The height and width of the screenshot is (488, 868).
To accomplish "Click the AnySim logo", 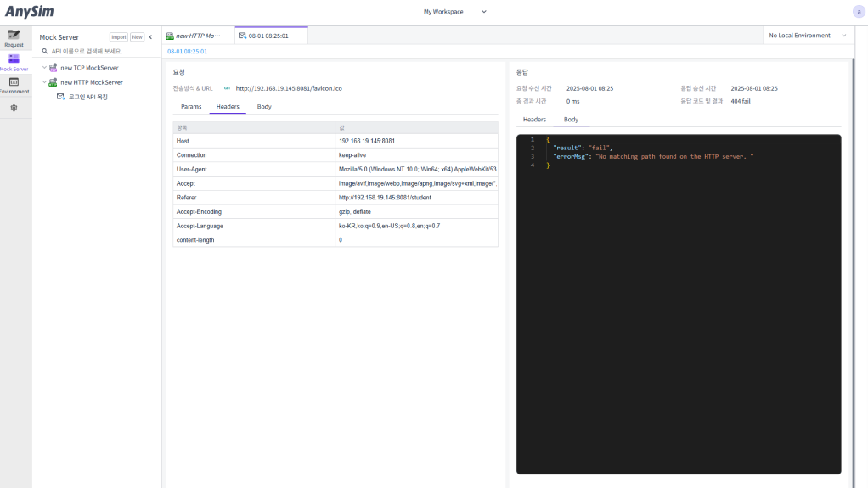I will (x=30, y=12).
